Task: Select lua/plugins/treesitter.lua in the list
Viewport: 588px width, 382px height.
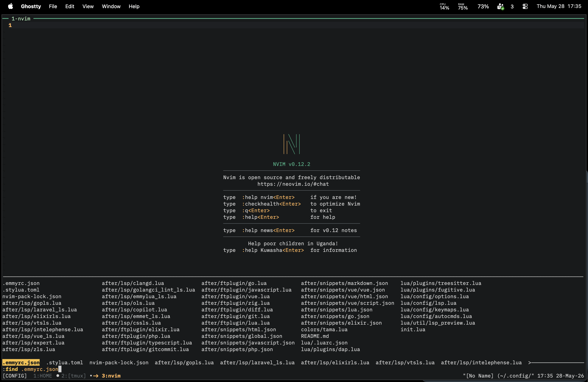Action: point(441,283)
